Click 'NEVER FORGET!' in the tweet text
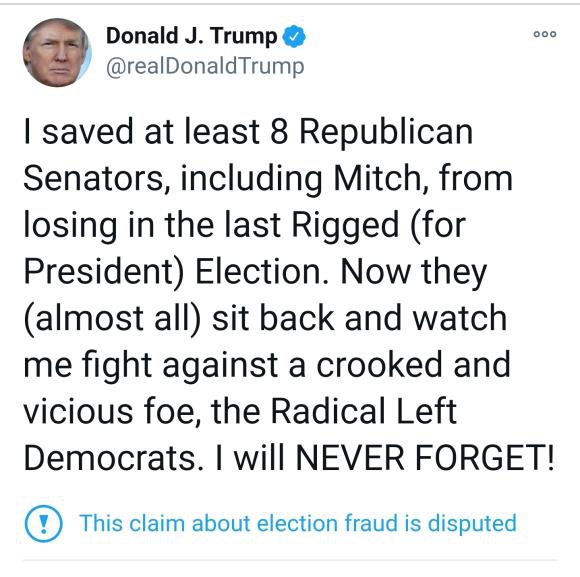This screenshot has height=577, width=580. (x=425, y=458)
